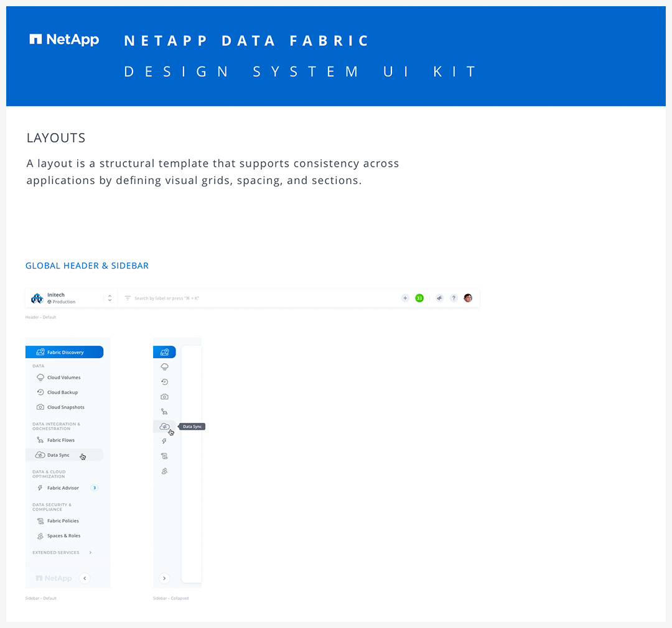The height and width of the screenshot is (628, 672).
Task: Open Fabric Policies in the default sidebar
Action: coord(64,521)
